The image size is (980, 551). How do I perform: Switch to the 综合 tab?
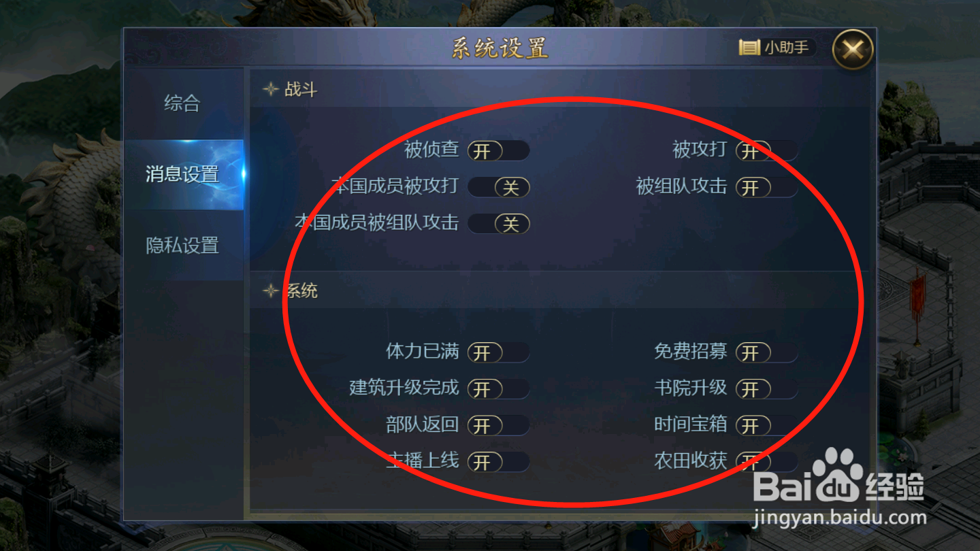pyautogui.click(x=182, y=103)
